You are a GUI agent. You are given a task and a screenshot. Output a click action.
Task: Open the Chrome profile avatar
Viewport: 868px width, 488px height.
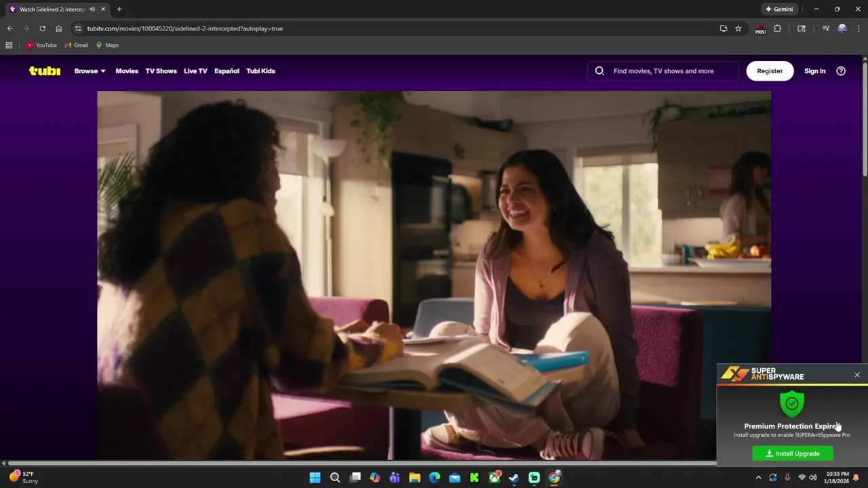842,28
